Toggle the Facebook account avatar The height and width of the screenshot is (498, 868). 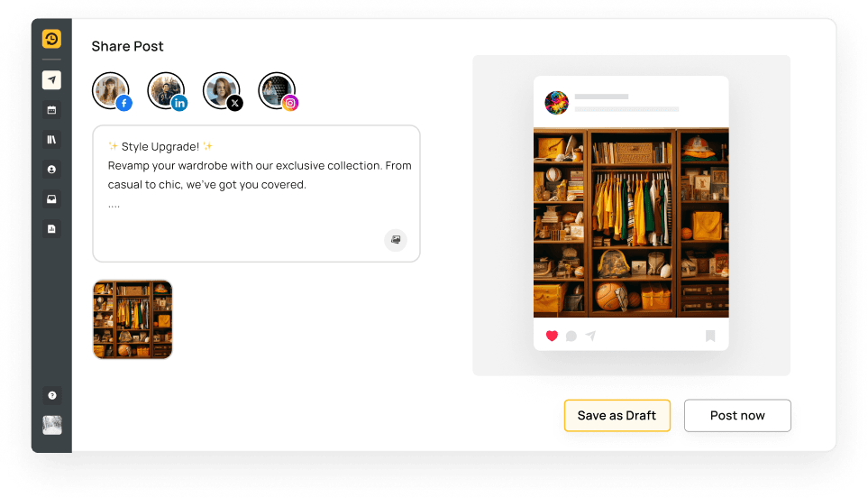pos(111,91)
